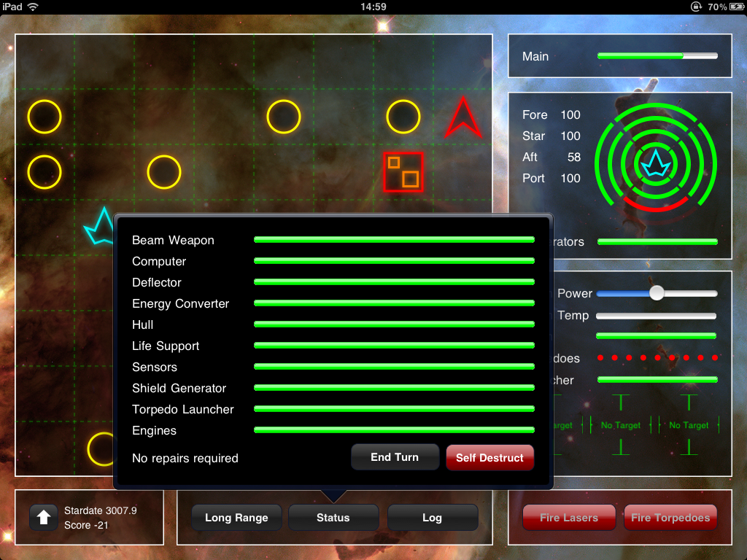The height and width of the screenshot is (560, 747).
Task: Select the yellow circle next to the enemy arrow
Action: [403, 117]
